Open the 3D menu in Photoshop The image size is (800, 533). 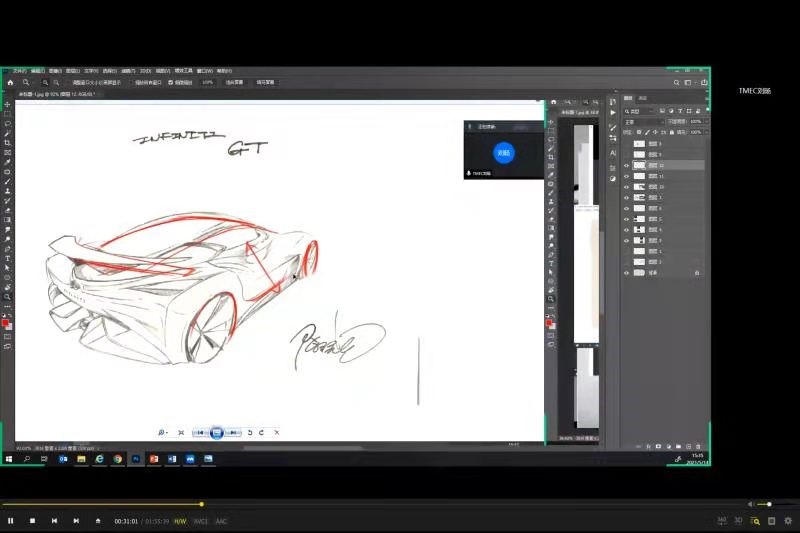point(145,71)
